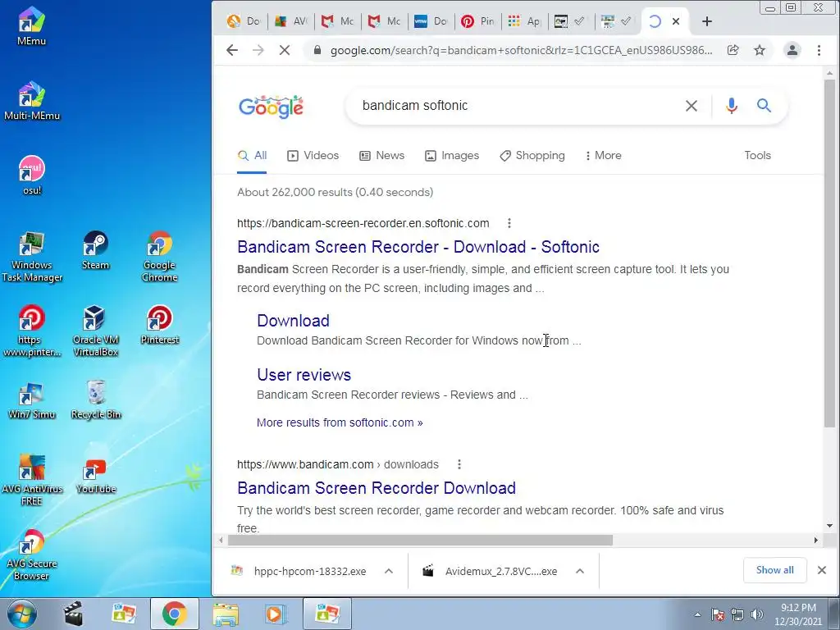Open the file explorer taskbar icon
Image resolution: width=840 pixels, height=630 pixels.
[x=226, y=614]
